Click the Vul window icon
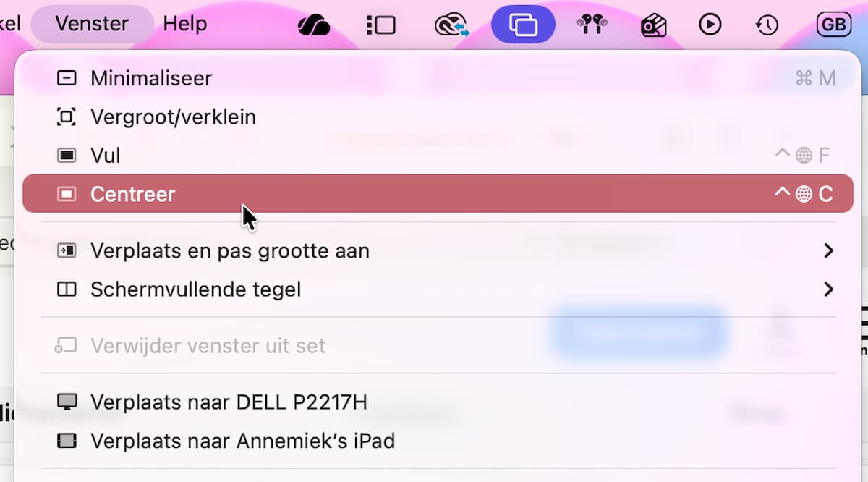This screenshot has width=868, height=482. click(67, 156)
